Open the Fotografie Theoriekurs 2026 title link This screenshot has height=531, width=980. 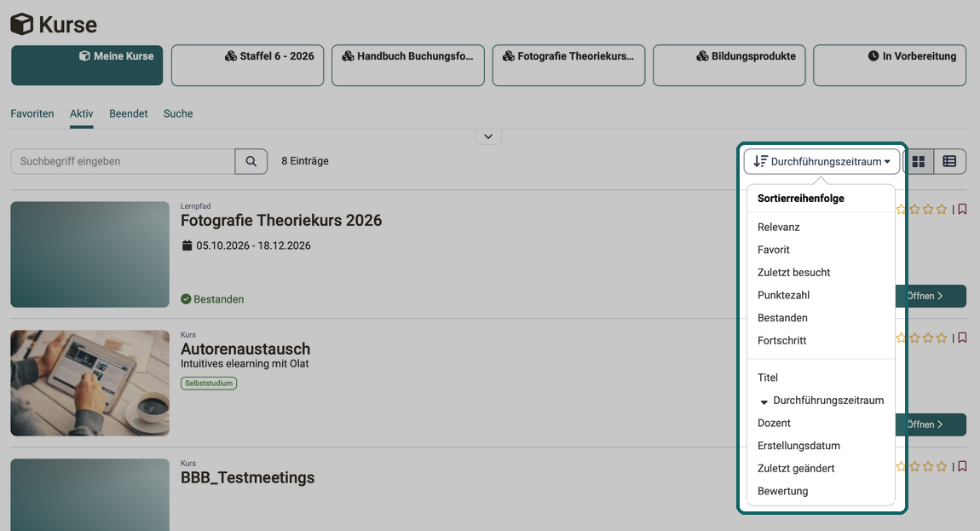[x=281, y=221]
